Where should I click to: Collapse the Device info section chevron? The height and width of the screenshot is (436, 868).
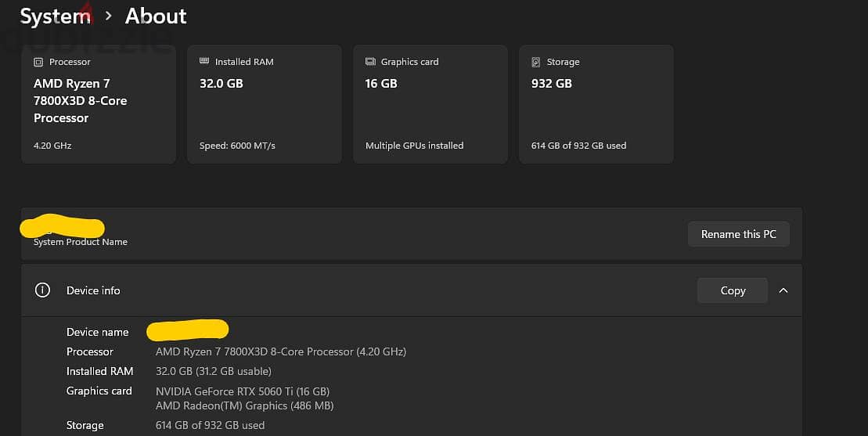click(x=783, y=290)
